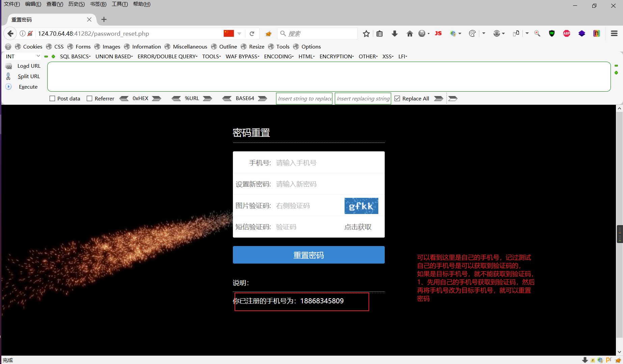Open the 工具(T) menu
623x364 pixels.
tap(119, 4)
